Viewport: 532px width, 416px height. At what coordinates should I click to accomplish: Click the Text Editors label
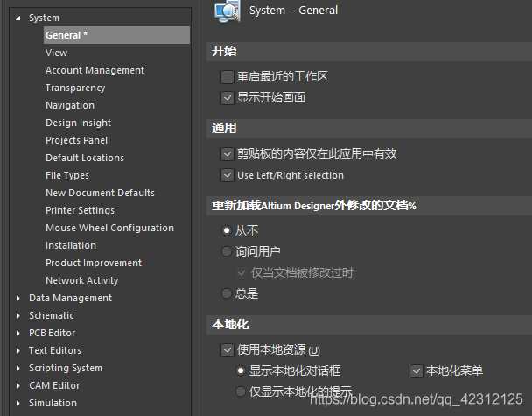54,350
